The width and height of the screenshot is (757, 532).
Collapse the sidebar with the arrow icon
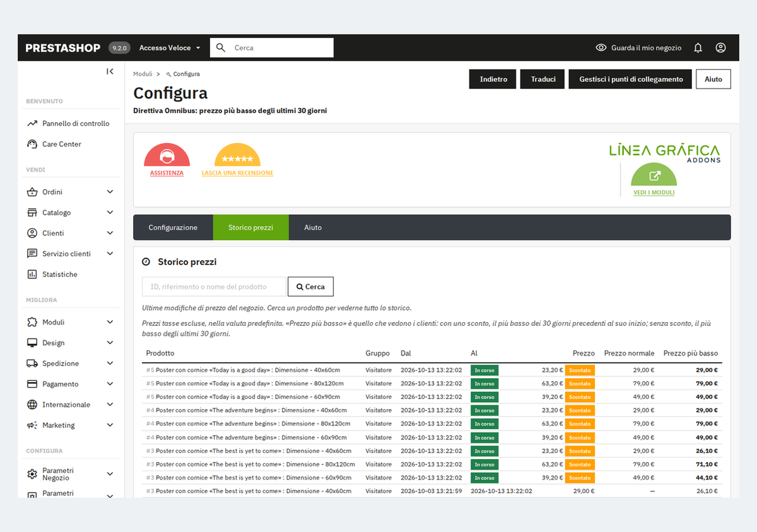[110, 71]
